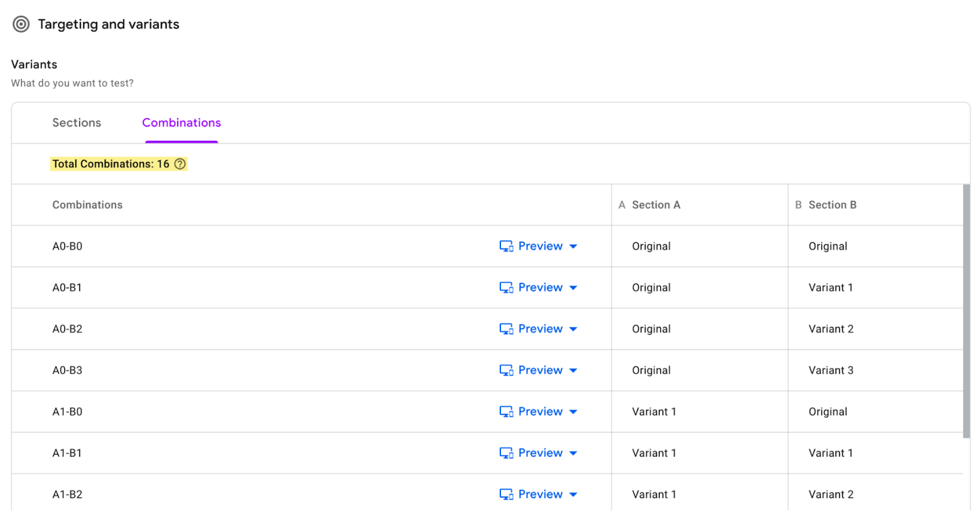Image resolution: width=980 pixels, height=511 pixels.
Task: Click the preview device icon for A0-B1
Action: pos(506,288)
